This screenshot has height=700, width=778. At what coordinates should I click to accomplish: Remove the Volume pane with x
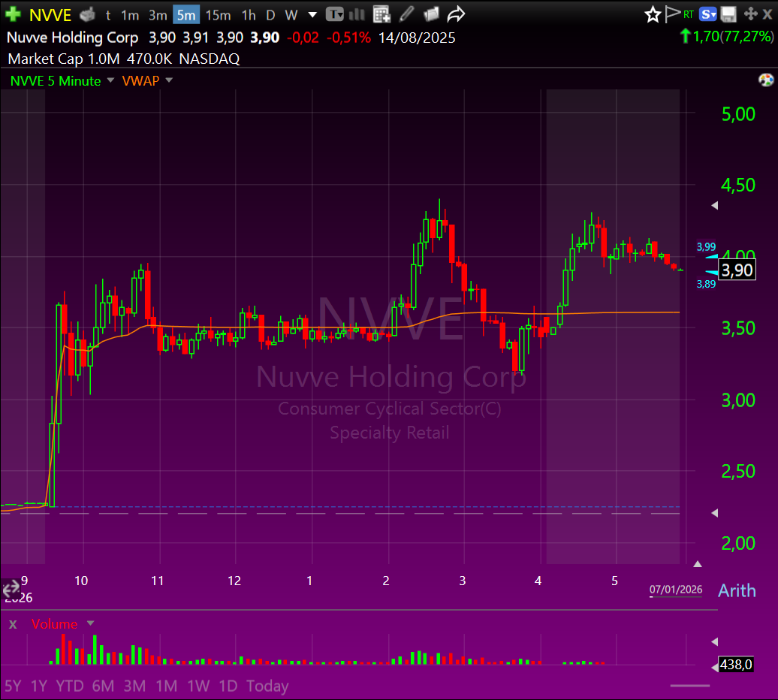click(x=13, y=623)
